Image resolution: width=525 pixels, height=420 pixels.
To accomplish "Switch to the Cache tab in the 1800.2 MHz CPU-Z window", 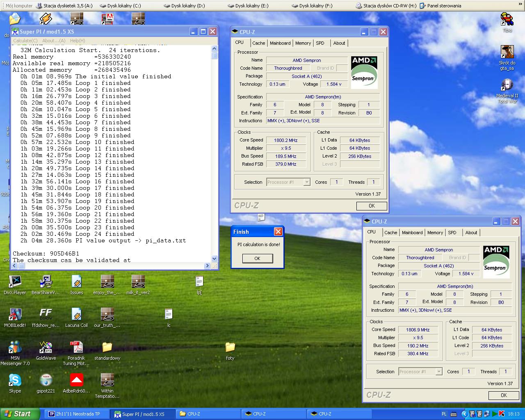I will (x=258, y=43).
